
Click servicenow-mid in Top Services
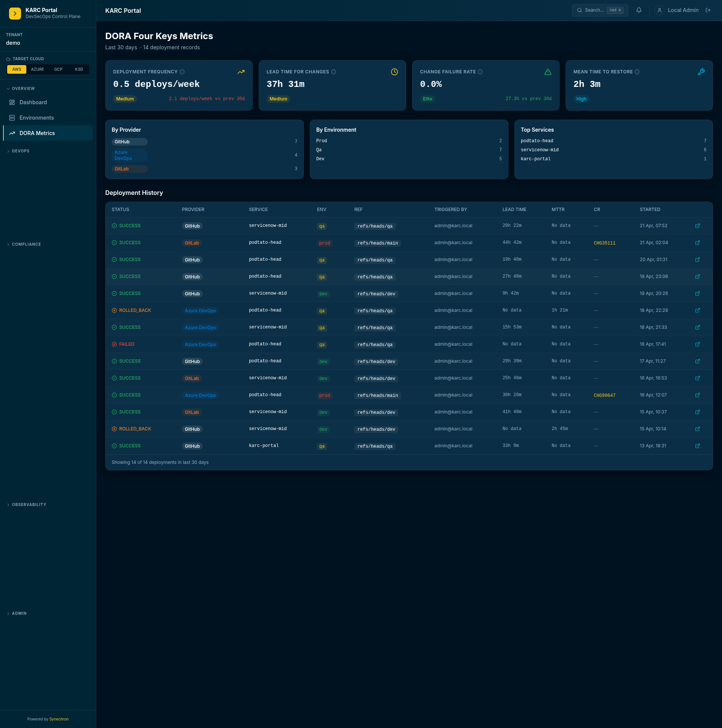(x=539, y=150)
